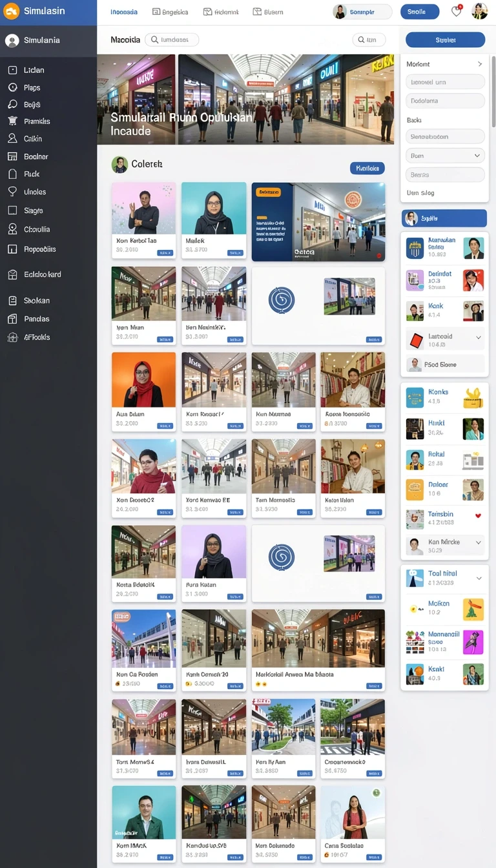Click the Skokan sidebar icon

tap(12, 300)
